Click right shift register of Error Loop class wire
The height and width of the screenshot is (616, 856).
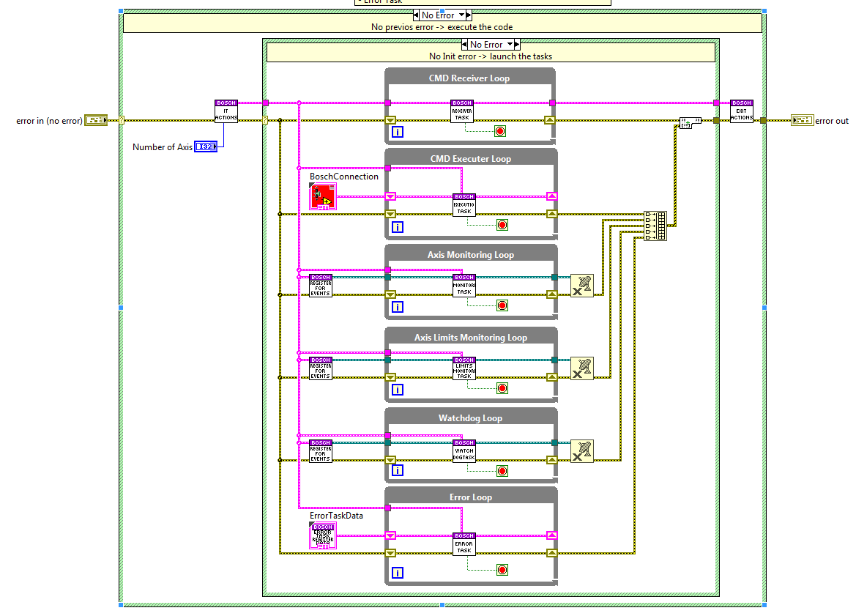[552, 535]
